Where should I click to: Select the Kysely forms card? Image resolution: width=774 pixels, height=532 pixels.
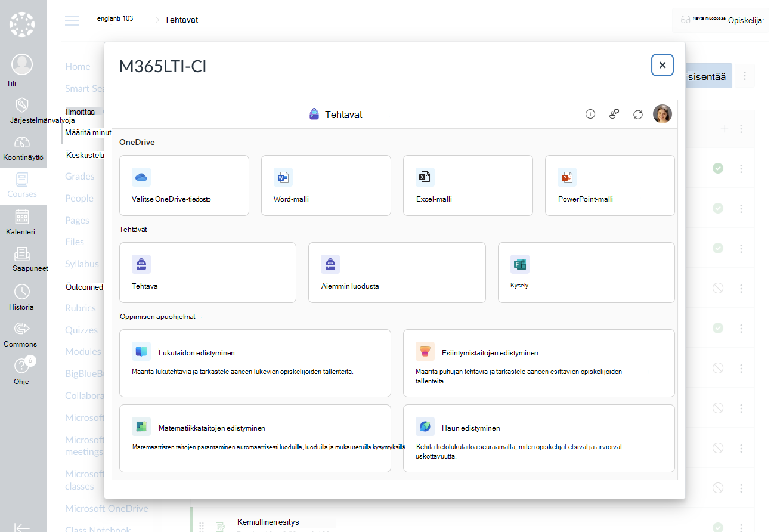[x=586, y=273]
